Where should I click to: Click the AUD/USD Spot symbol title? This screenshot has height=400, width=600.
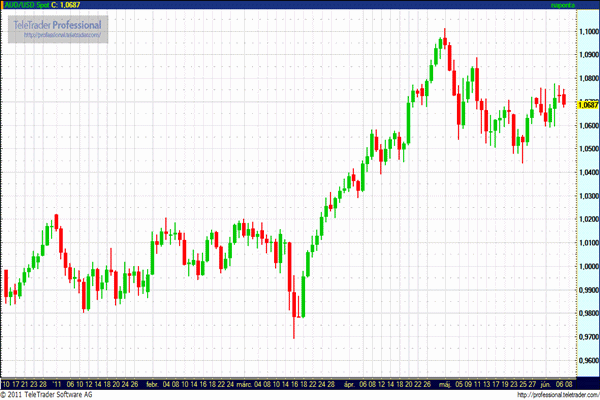coord(25,6)
